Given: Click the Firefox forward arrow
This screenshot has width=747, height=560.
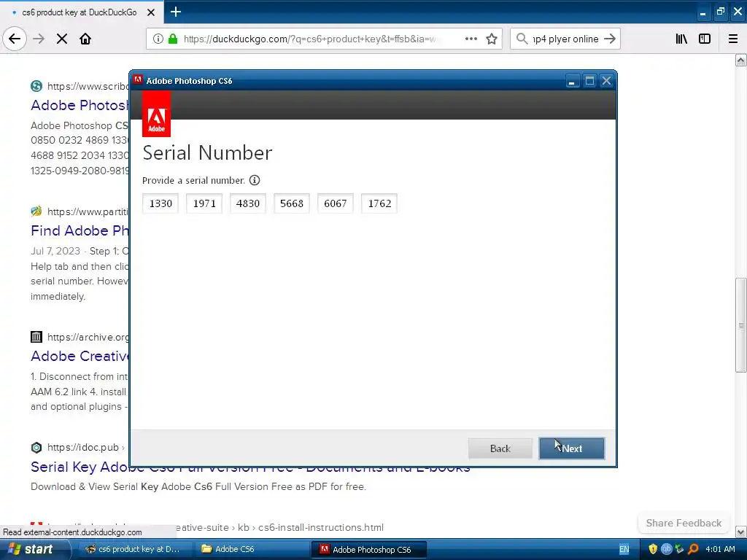Looking at the screenshot, I should point(39,39).
